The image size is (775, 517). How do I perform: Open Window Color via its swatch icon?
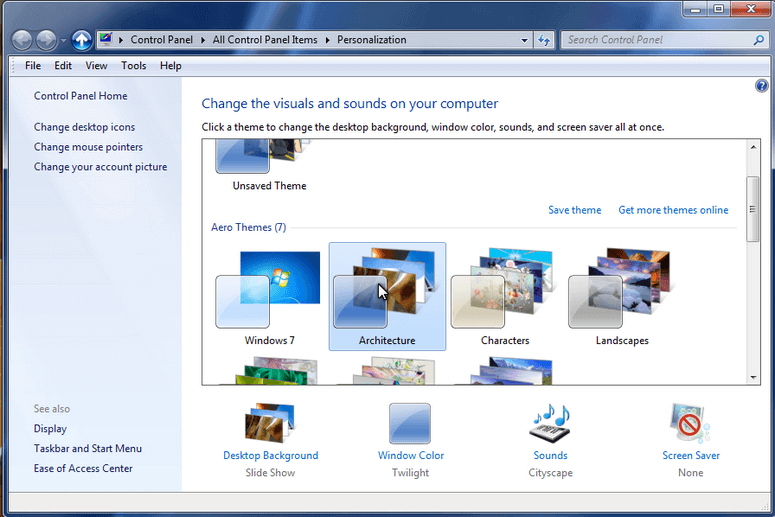point(410,424)
